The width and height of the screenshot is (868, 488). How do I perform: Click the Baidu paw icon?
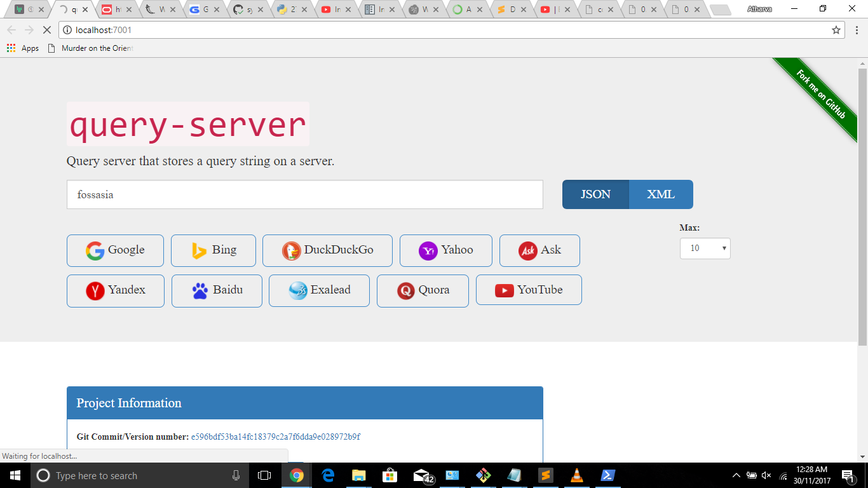coord(200,291)
